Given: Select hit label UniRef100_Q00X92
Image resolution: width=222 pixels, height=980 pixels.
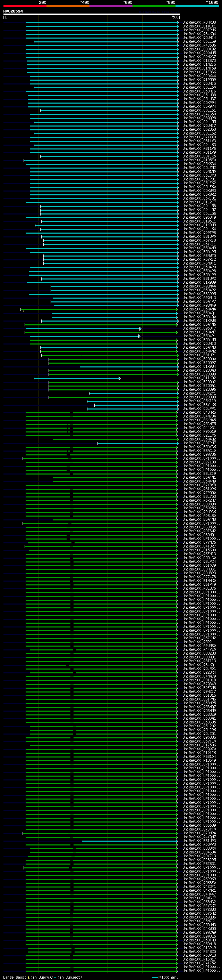Looking at the screenshot, I should coord(199,49).
